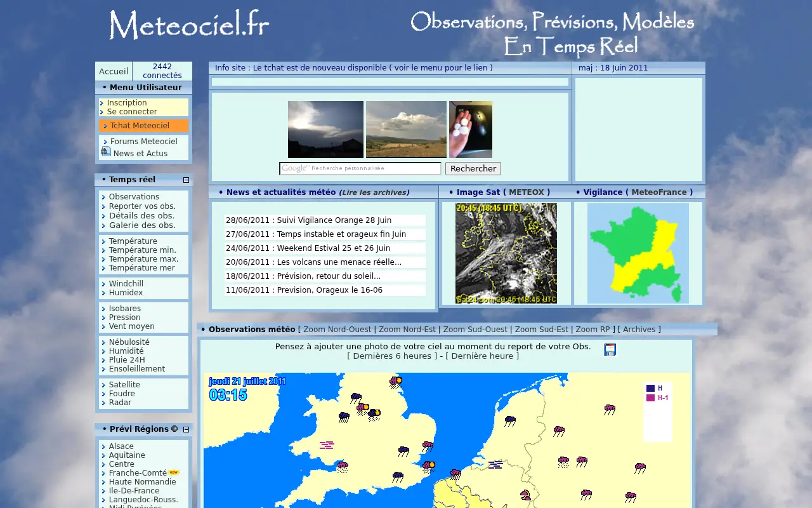812x508 pixels.
Task: Open the Franche-Comté regional forecast
Action: click(x=138, y=473)
